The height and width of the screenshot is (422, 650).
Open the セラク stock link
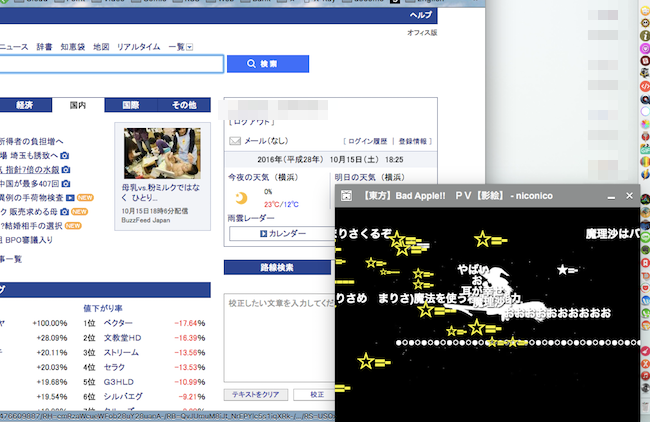(114, 367)
